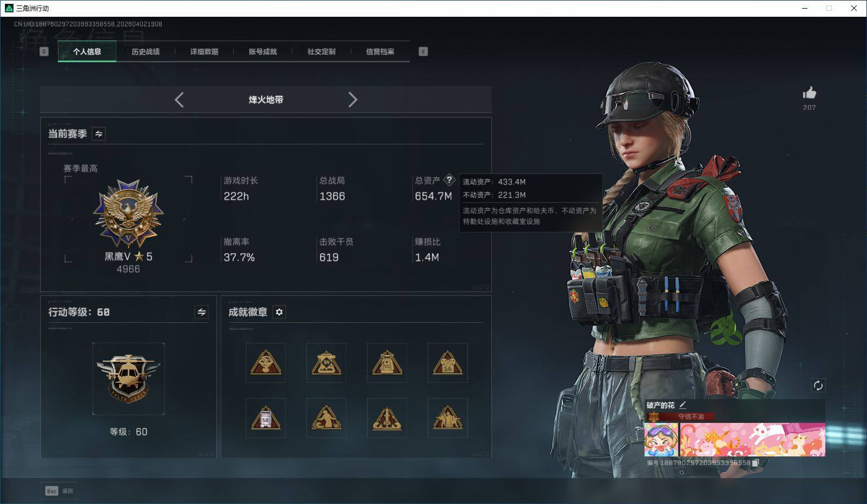Select the dual-trophy achievement badge numbered 56

pyautogui.click(x=448, y=362)
